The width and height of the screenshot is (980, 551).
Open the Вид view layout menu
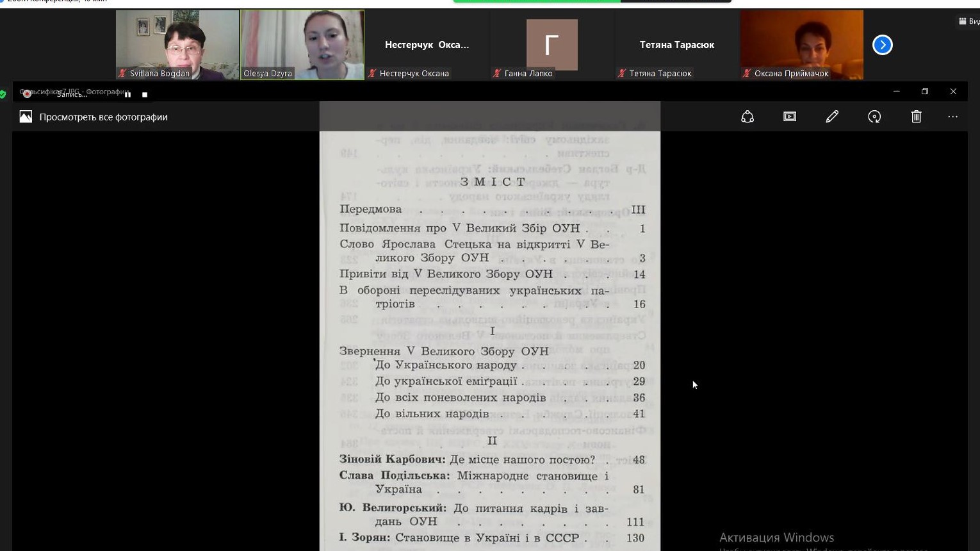click(968, 21)
